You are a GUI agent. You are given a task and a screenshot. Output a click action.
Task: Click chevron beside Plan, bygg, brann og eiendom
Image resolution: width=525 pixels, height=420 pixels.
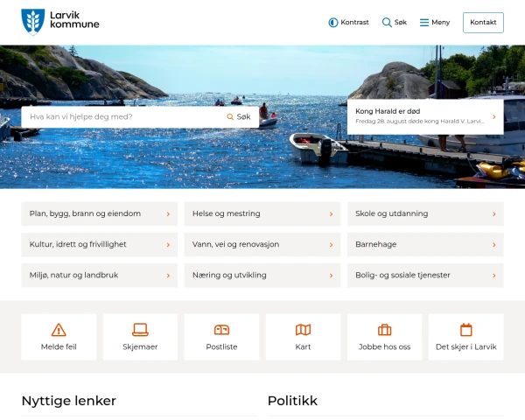(168, 214)
